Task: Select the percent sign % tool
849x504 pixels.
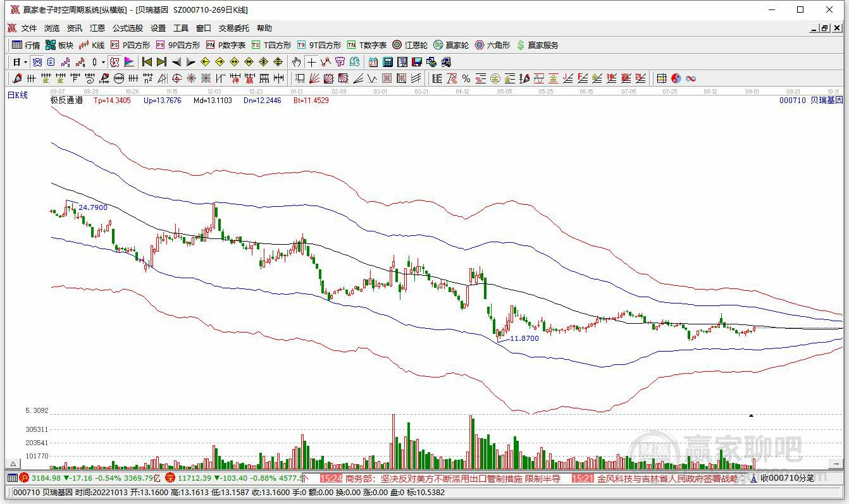Action: [466, 78]
